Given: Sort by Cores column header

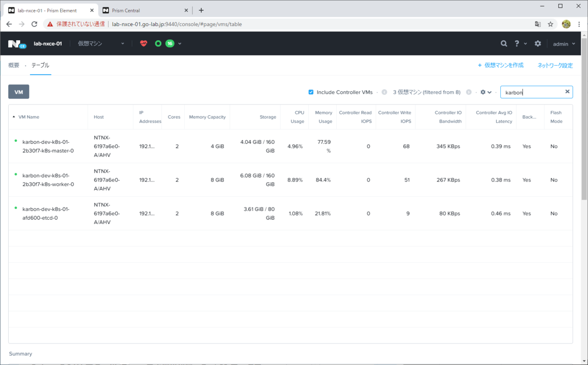Looking at the screenshot, I should 174,117.
